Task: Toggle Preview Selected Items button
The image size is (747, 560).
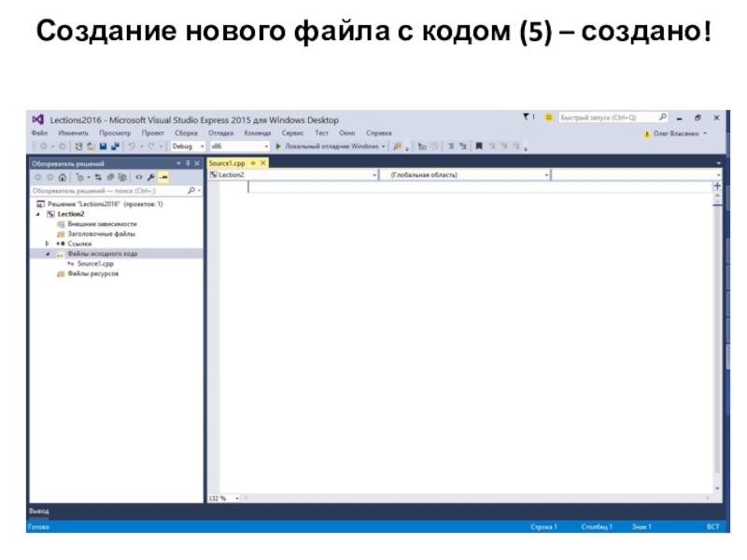Action: click(x=163, y=176)
